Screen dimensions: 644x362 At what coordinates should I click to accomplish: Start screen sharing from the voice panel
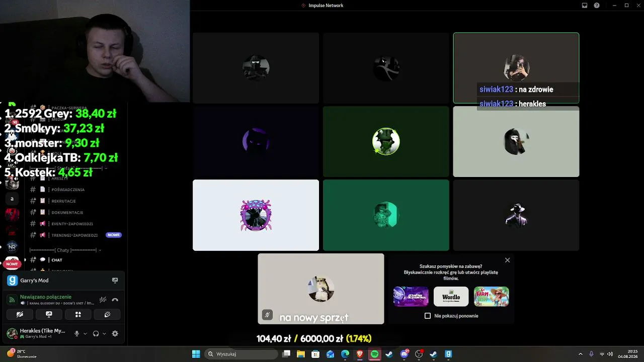tap(49, 314)
